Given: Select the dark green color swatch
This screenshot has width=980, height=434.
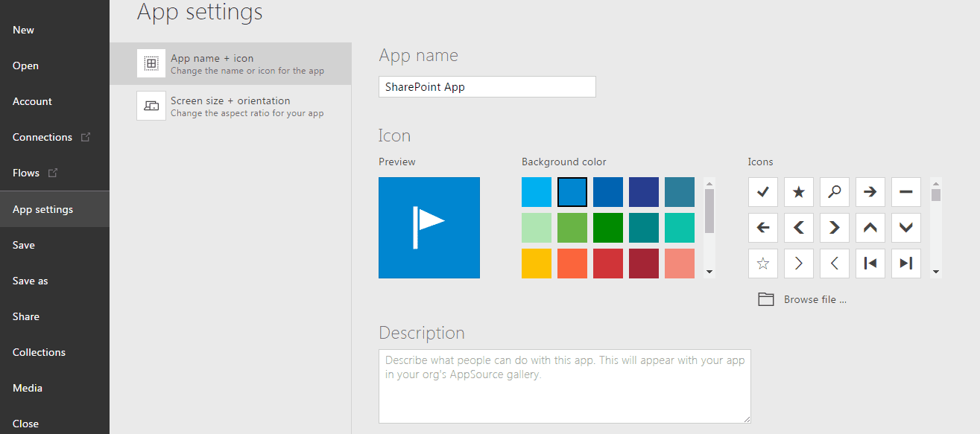Looking at the screenshot, I should [608, 228].
